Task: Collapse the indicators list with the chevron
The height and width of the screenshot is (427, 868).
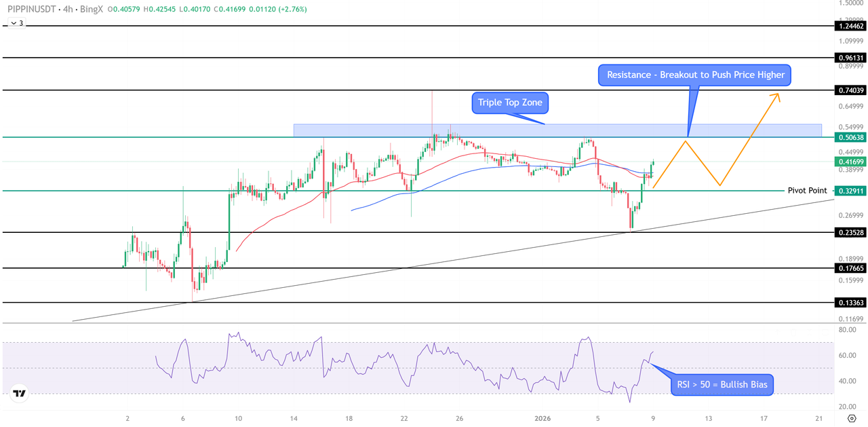Action: click(x=12, y=22)
